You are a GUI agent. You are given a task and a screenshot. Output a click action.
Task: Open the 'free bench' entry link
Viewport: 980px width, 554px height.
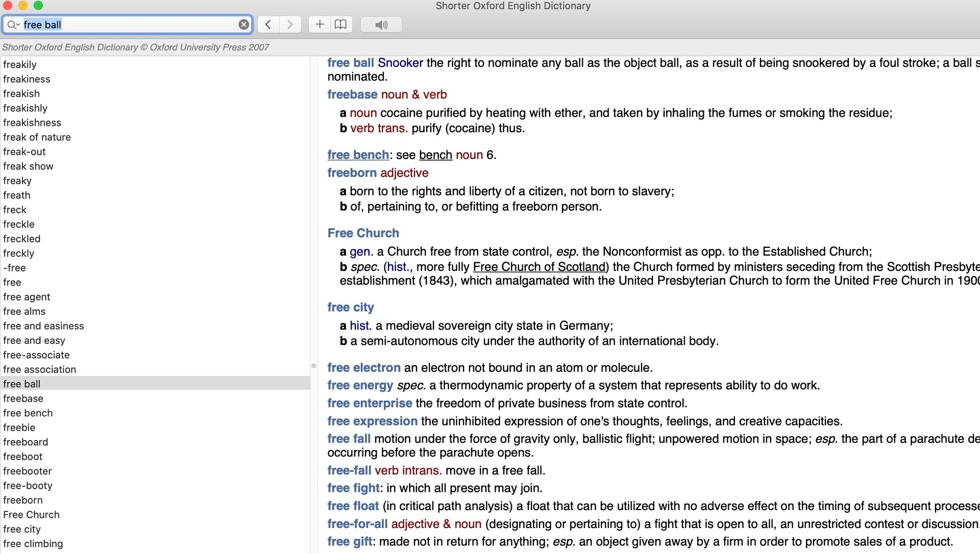tap(358, 155)
